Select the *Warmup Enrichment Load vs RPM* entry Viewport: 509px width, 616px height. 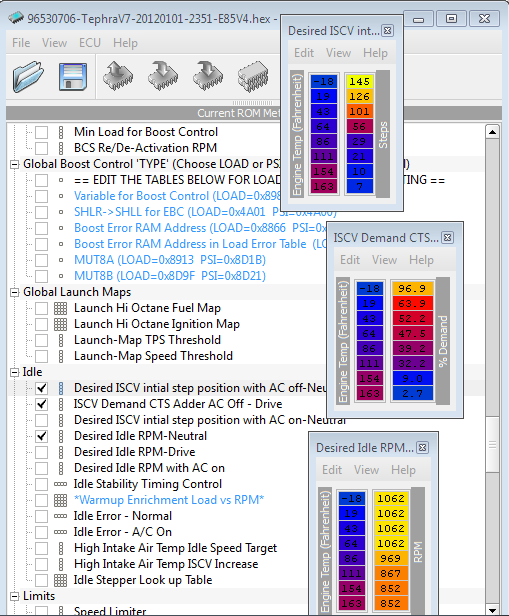[x=169, y=500]
